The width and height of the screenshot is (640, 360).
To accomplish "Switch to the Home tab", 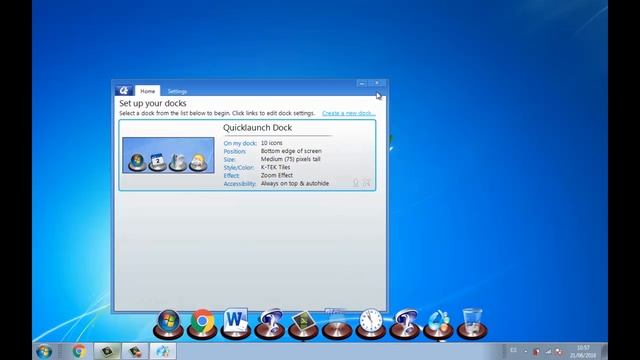I will point(147,91).
